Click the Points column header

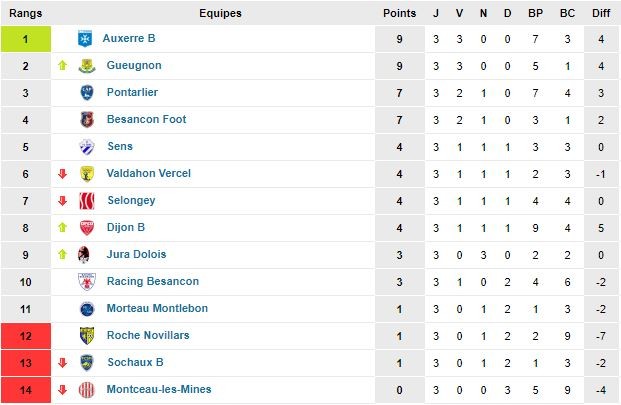(x=399, y=13)
